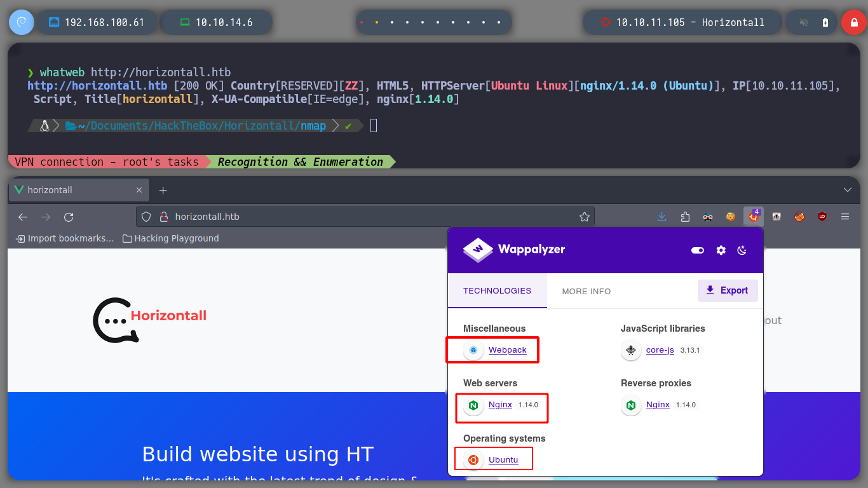Click the Wappalyzer toolbar extension icon
This screenshot has height=488, width=868.
pos(754,216)
